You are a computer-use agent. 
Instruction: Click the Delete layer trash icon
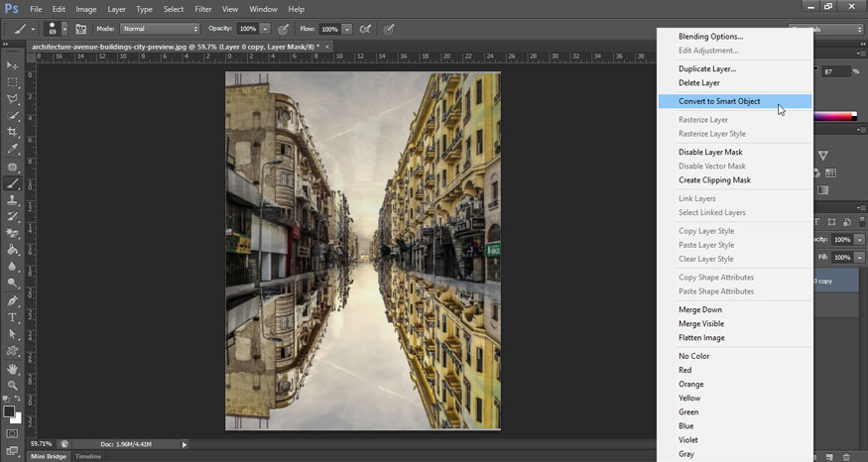[x=846, y=458]
